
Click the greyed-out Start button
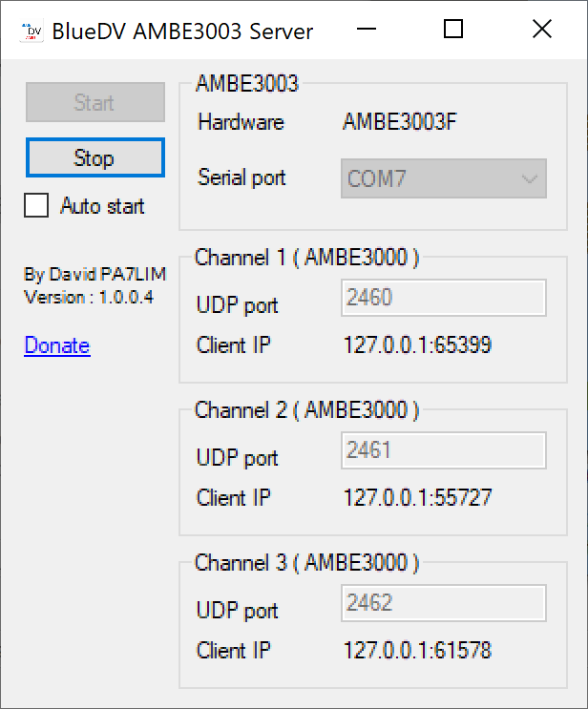point(94,103)
